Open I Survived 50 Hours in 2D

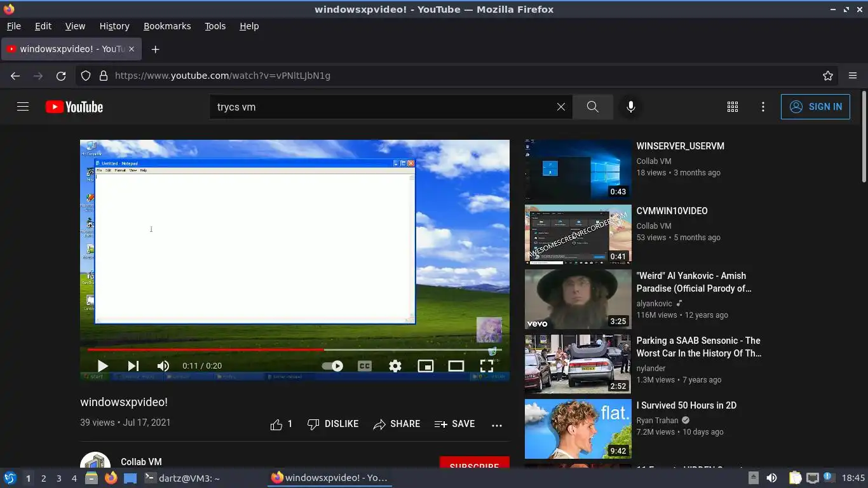pyautogui.click(x=686, y=405)
